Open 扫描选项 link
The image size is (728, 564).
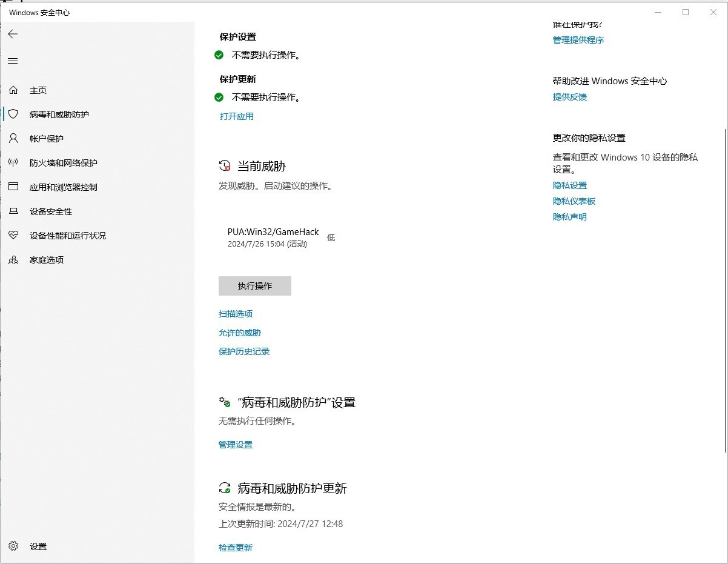236,314
